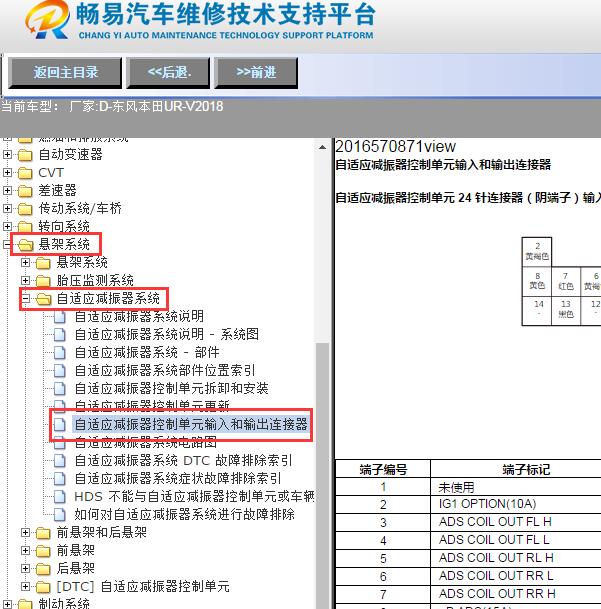The width and height of the screenshot is (601, 609).
Task: Click document icon for 输入和输出连接器 entry
Action: tap(59, 425)
